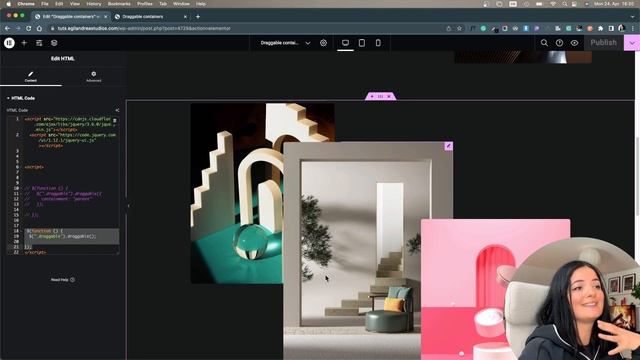Image resolution: width=640 pixels, height=360 pixels.
Task: Collapse the editor panel with side arrow
Action: 128,206
